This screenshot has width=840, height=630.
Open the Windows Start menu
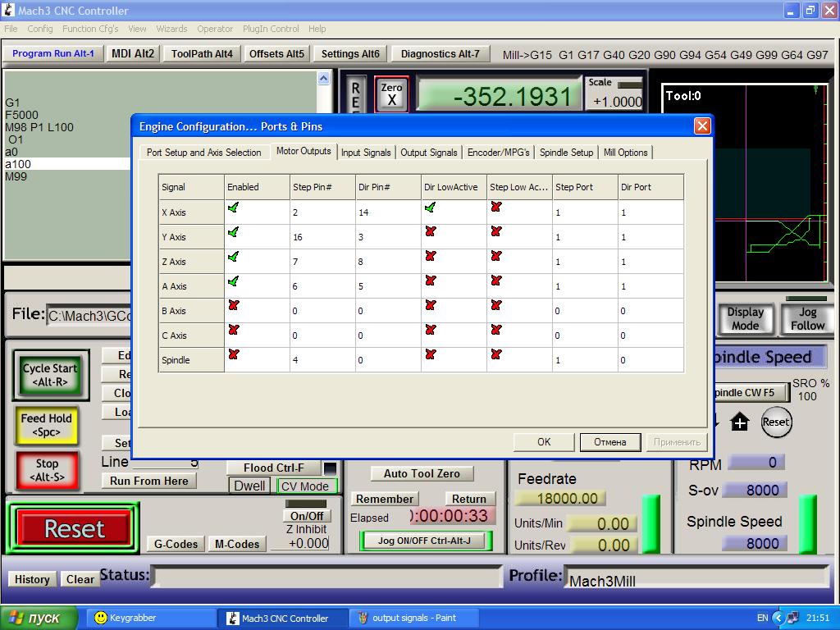pyautogui.click(x=39, y=618)
